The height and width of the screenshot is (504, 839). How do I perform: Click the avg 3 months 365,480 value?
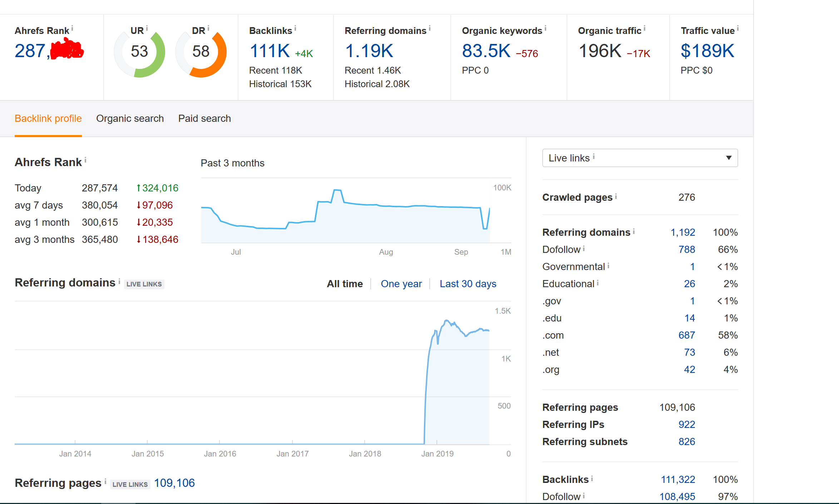coord(100,240)
